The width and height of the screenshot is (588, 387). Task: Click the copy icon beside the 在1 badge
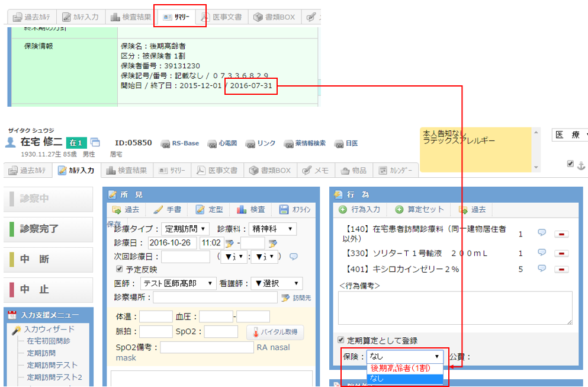click(95, 142)
